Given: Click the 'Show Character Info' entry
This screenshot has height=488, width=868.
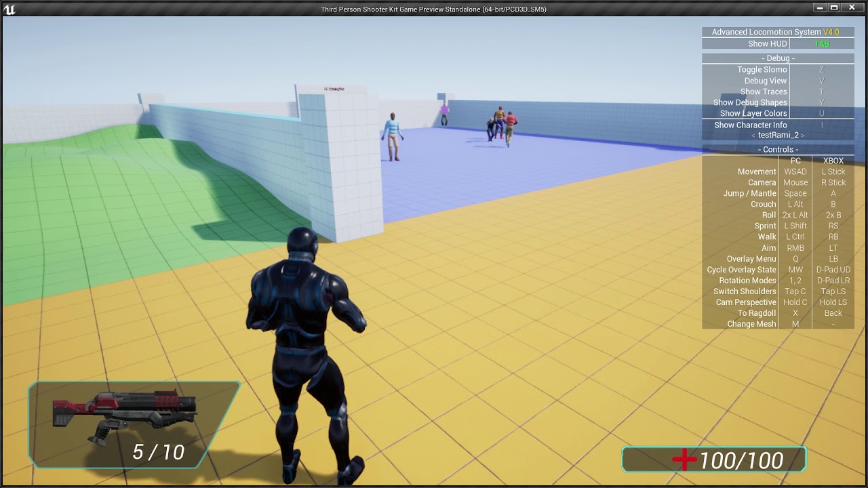Looking at the screenshot, I should point(751,125).
